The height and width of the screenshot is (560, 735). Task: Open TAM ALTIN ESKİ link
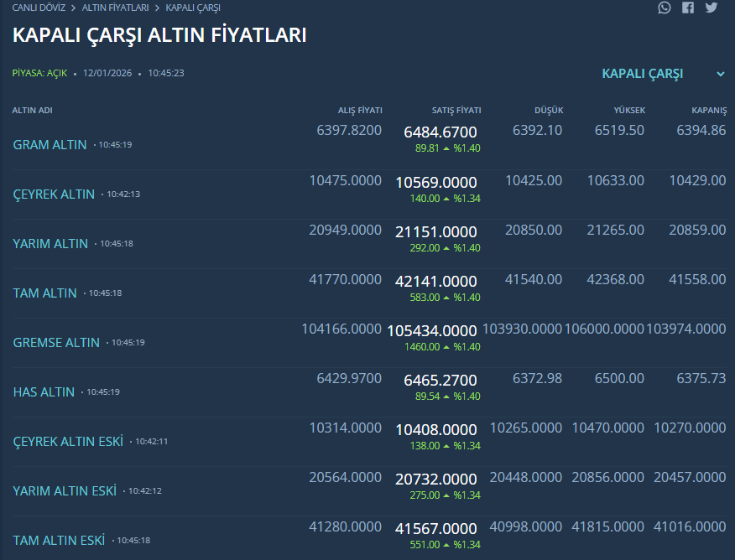coord(59,540)
